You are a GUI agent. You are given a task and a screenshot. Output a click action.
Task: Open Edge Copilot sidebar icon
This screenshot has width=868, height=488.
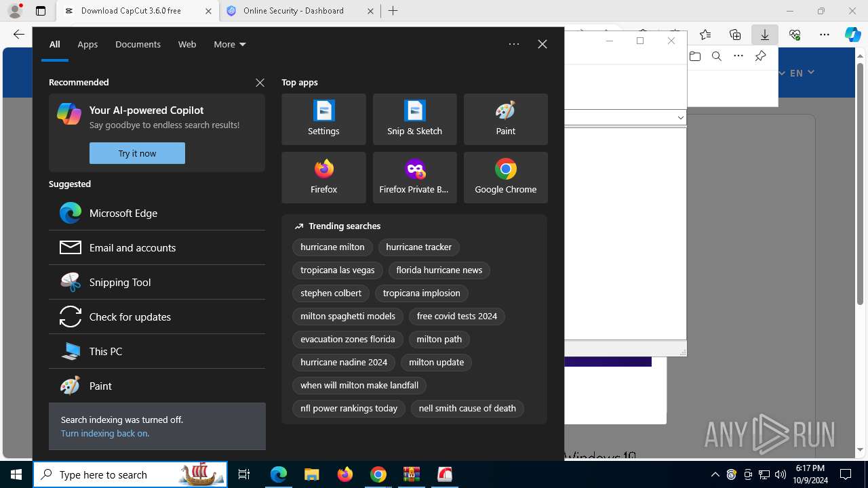(x=852, y=35)
